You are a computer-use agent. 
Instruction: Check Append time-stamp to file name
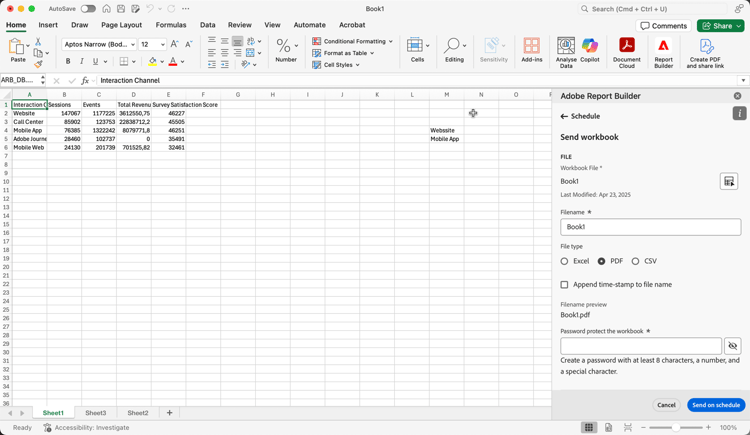564,285
